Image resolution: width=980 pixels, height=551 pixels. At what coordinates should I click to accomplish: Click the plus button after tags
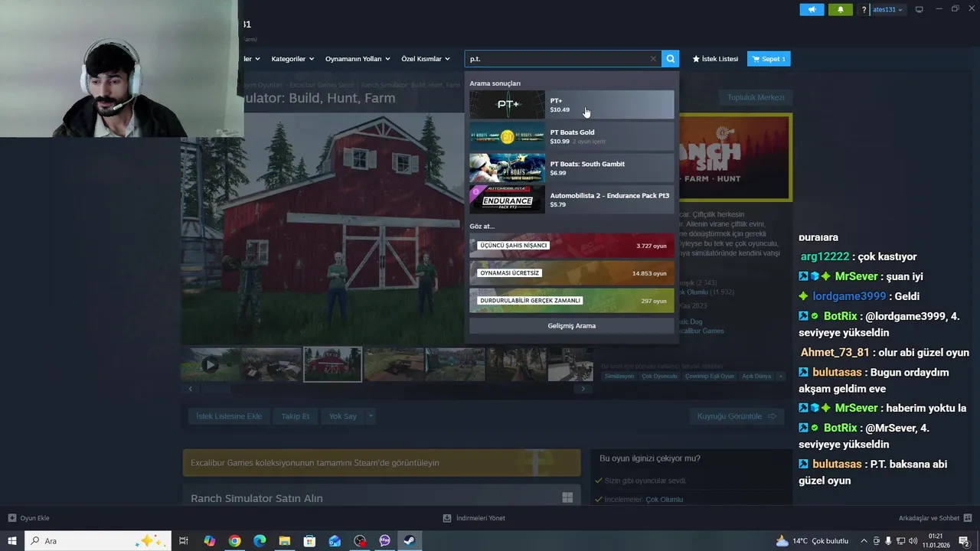781,376
